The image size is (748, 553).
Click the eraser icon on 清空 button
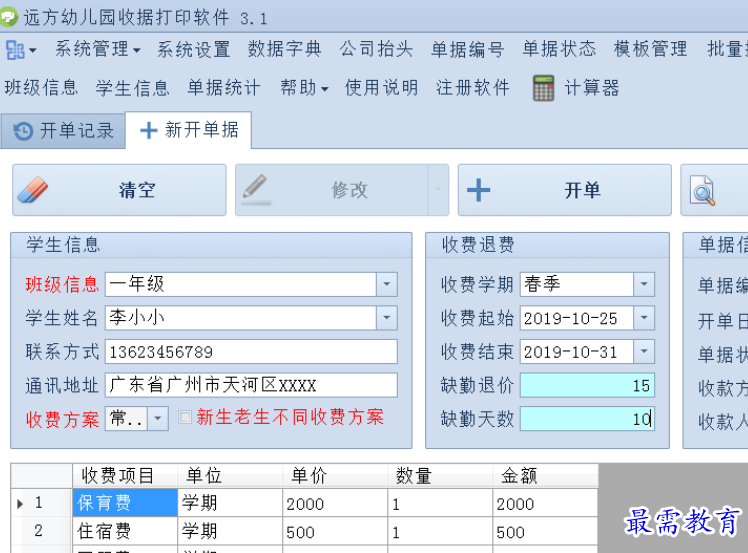pos(33,190)
